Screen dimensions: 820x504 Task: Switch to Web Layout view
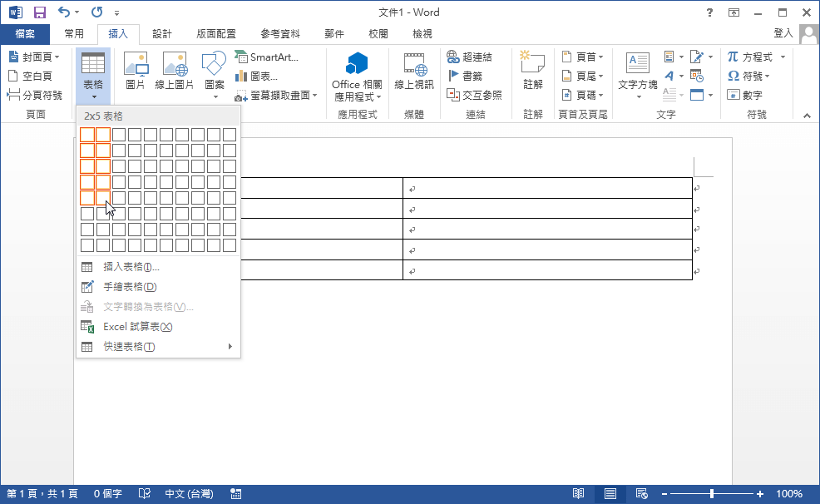click(641, 493)
